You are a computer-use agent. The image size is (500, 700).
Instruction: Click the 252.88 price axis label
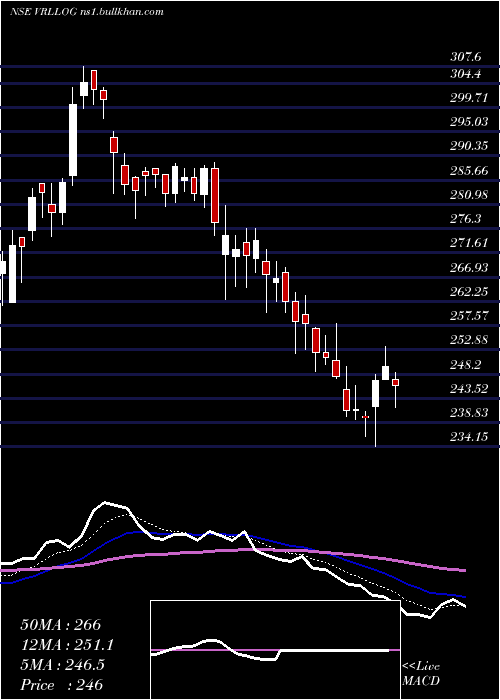point(469,340)
